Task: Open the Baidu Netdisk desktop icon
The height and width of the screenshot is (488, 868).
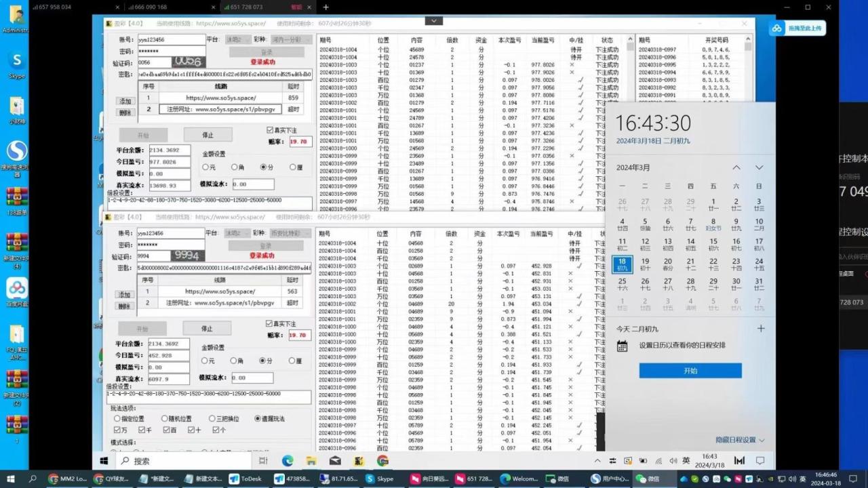Action: tap(17, 289)
